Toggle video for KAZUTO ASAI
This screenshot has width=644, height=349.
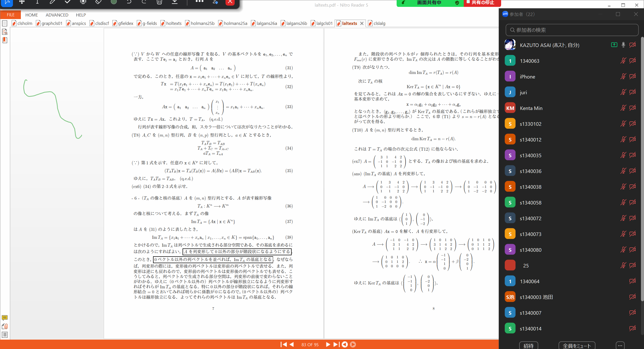click(x=633, y=45)
